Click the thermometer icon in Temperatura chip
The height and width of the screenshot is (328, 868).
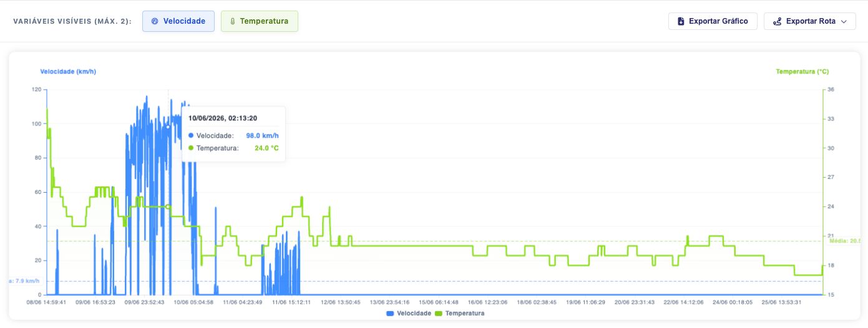click(232, 21)
